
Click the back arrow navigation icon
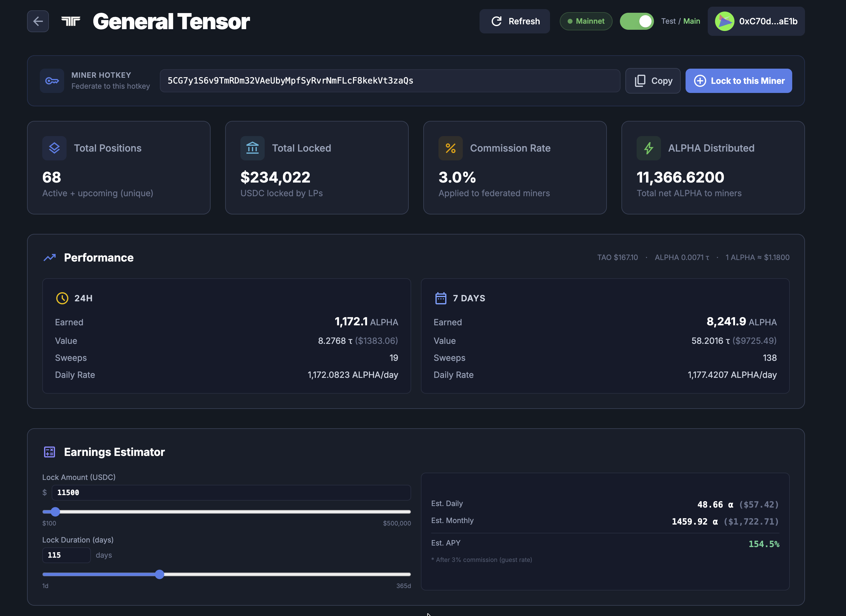(38, 21)
